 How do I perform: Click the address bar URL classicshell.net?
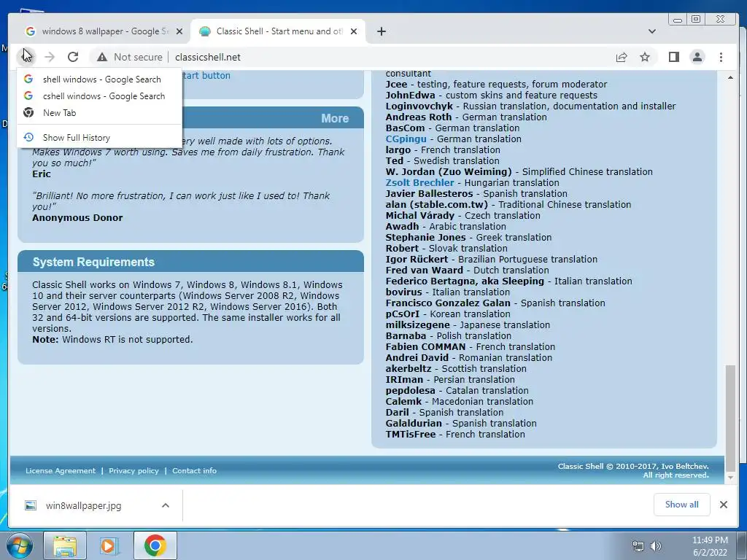click(x=208, y=57)
